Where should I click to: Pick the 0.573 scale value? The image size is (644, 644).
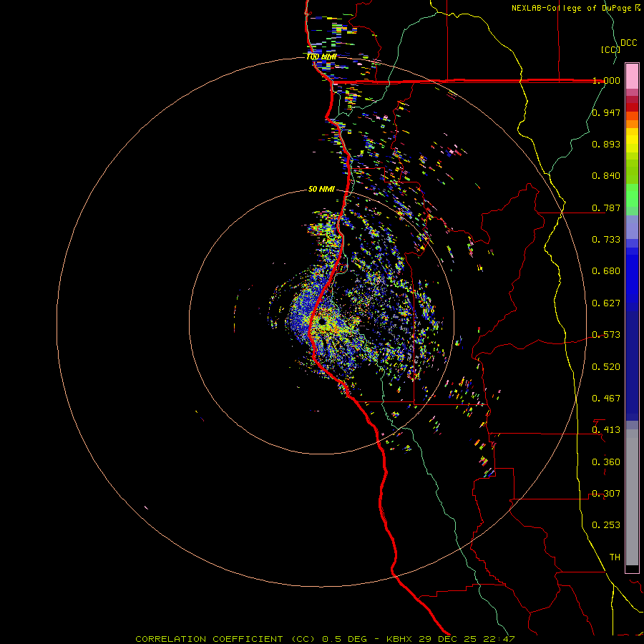click(x=606, y=335)
